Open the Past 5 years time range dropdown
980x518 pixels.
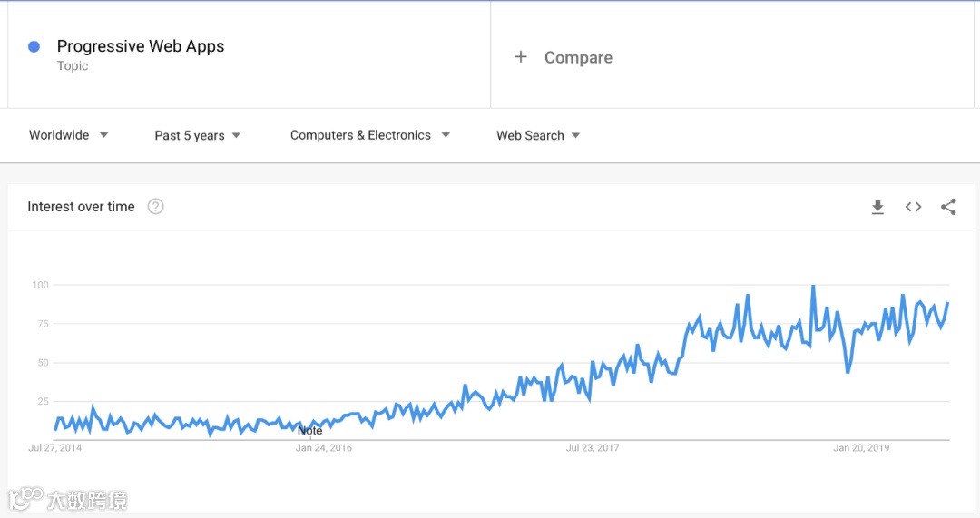[198, 135]
